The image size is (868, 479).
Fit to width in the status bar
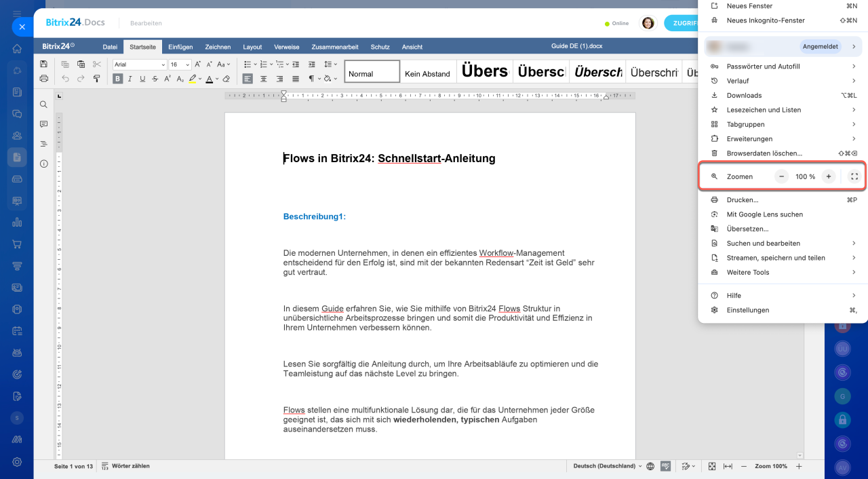pyautogui.click(x=728, y=466)
